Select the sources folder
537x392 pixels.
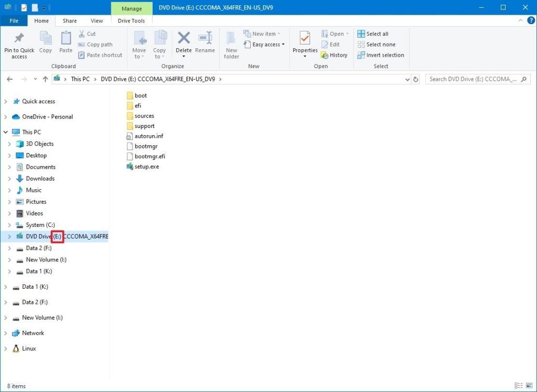click(x=140, y=116)
